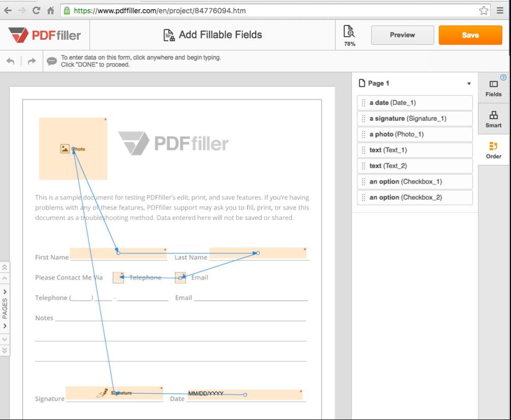The image size is (511, 420).
Task: Open the 78% zoom control
Action: (x=349, y=35)
